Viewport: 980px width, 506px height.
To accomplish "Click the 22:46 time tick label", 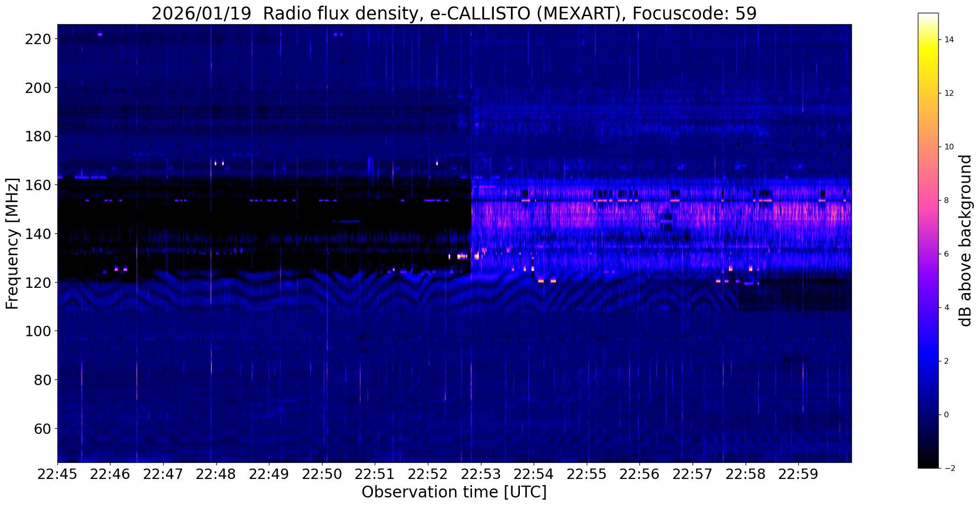I will [111, 474].
